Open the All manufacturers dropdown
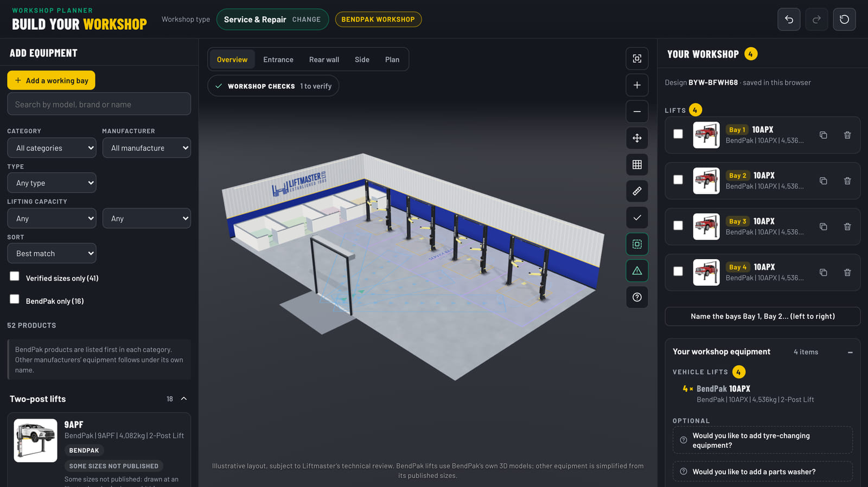The width and height of the screenshot is (868, 487). pyautogui.click(x=146, y=148)
